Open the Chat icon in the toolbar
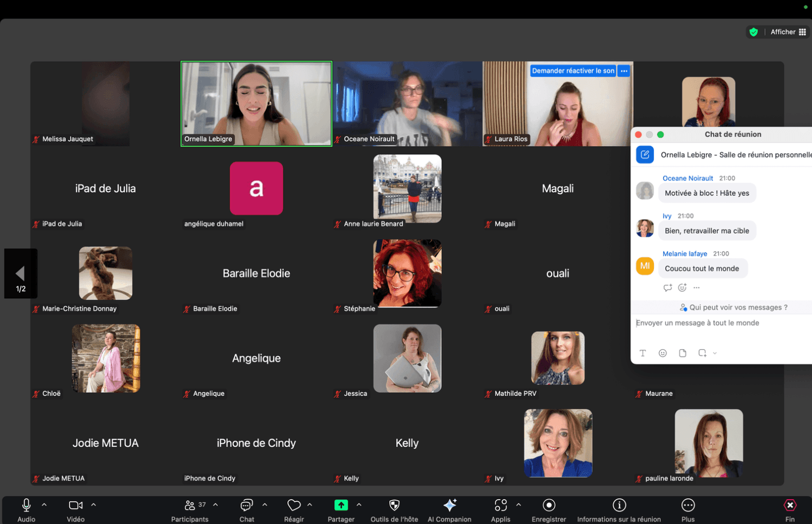Image resolution: width=812 pixels, height=524 pixels. click(x=247, y=506)
